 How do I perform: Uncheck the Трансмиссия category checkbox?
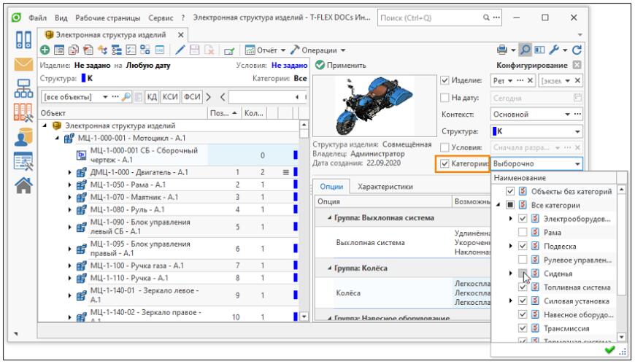tap(523, 328)
